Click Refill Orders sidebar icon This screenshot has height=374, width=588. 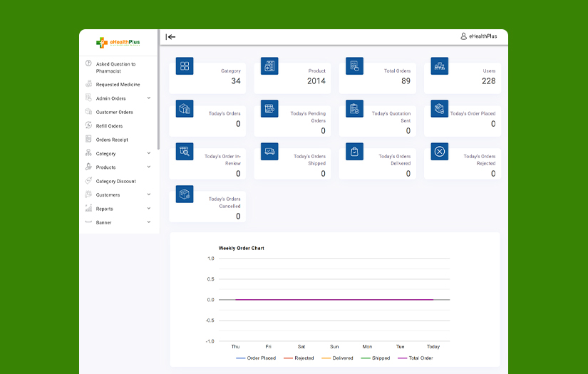coord(88,125)
